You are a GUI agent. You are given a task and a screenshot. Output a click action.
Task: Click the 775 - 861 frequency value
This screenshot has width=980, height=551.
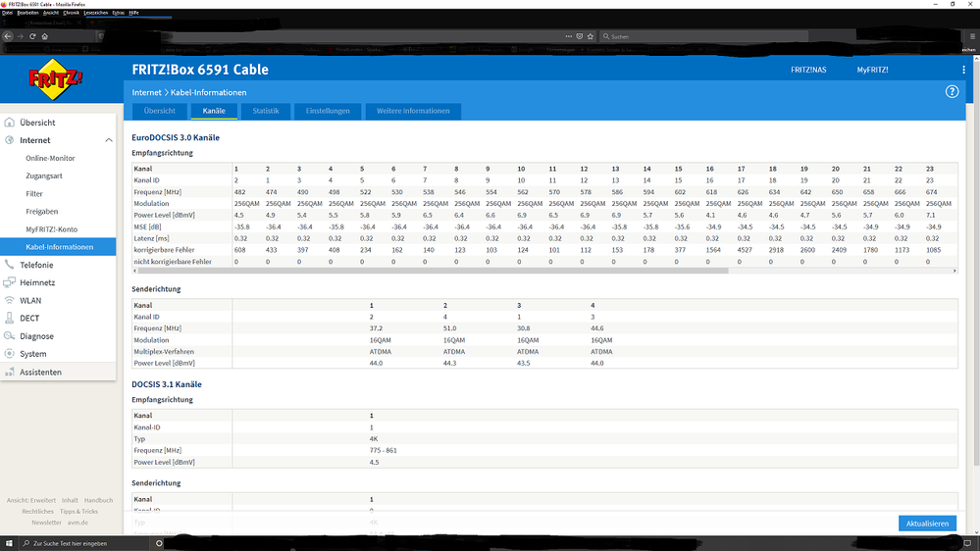[384, 450]
